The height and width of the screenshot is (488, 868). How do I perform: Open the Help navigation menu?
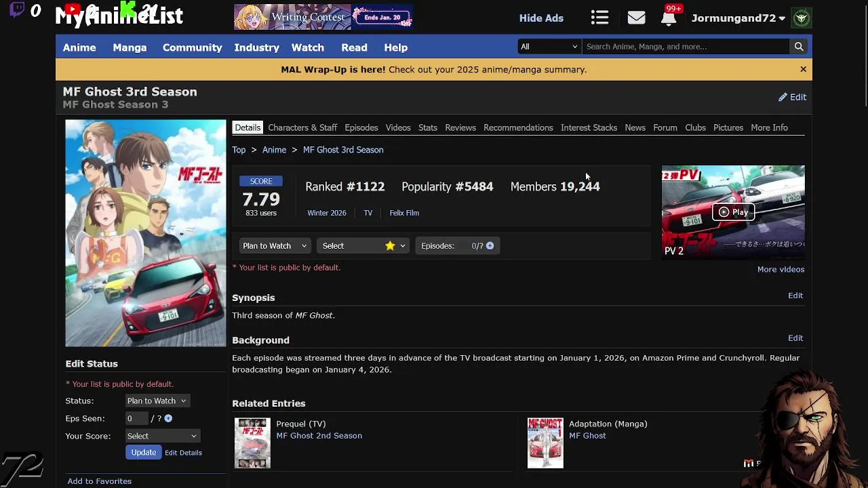395,47
